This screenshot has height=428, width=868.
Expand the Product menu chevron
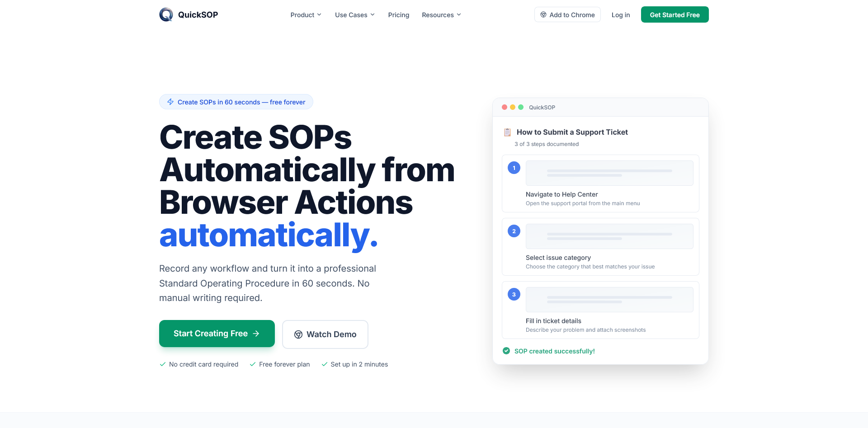pos(319,15)
